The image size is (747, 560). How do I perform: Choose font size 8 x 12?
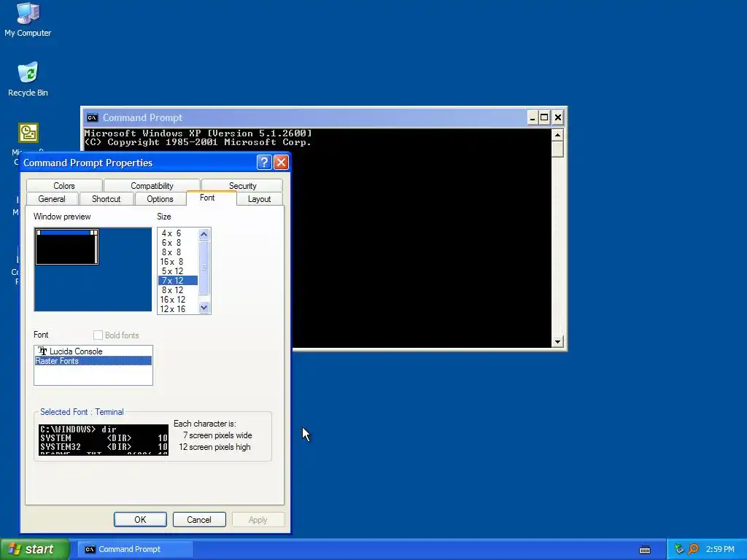click(x=178, y=290)
